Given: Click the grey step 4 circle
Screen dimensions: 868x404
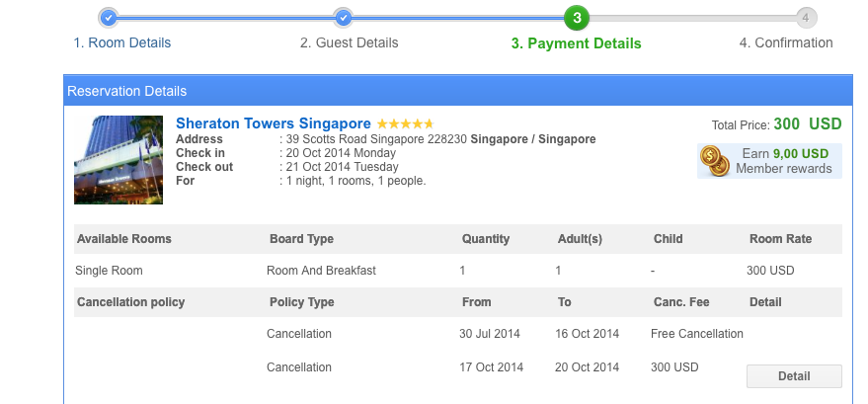Looking at the screenshot, I should point(806,18).
